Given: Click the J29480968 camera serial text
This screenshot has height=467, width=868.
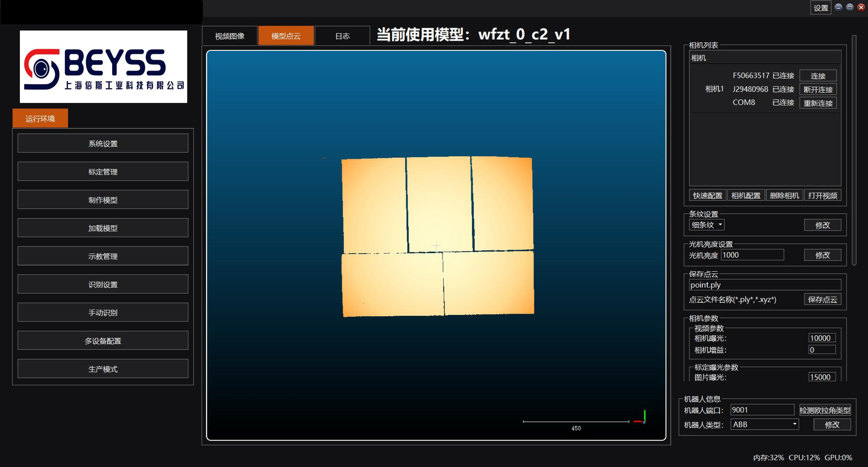Looking at the screenshot, I should (x=750, y=89).
